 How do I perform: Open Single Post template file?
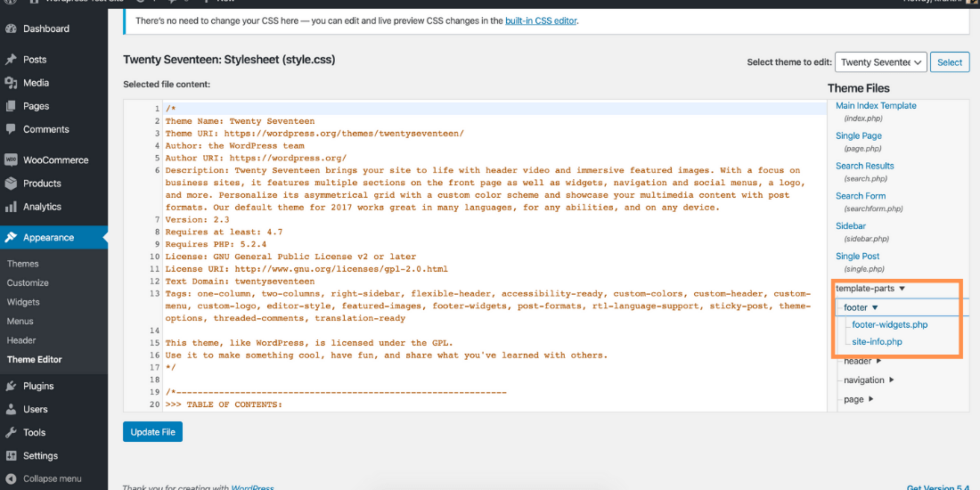857,256
